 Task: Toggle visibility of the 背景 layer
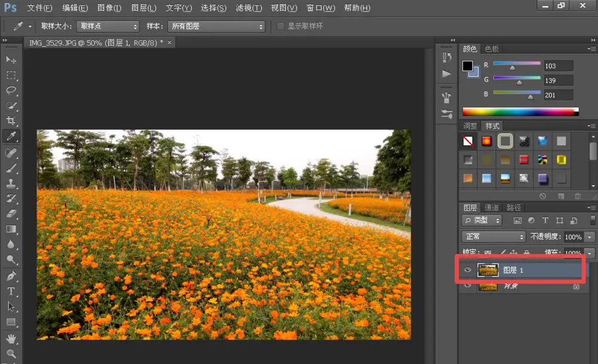(x=468, y=286)
